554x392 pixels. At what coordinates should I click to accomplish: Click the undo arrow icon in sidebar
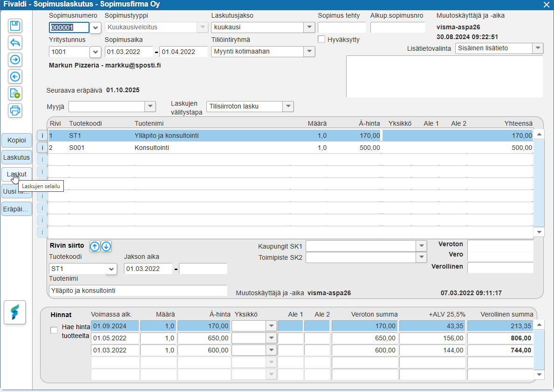tap(15, 43)
